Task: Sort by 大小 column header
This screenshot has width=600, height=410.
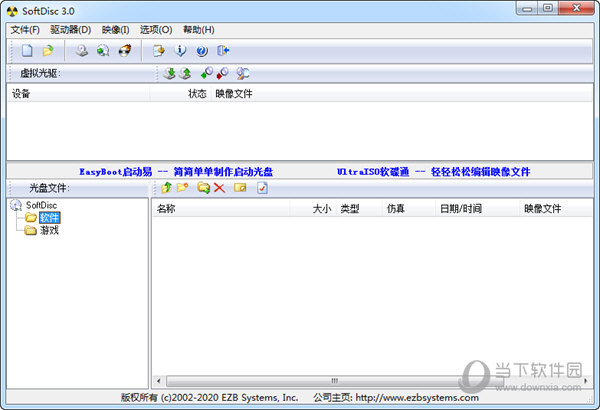Action: coord(313,209)
